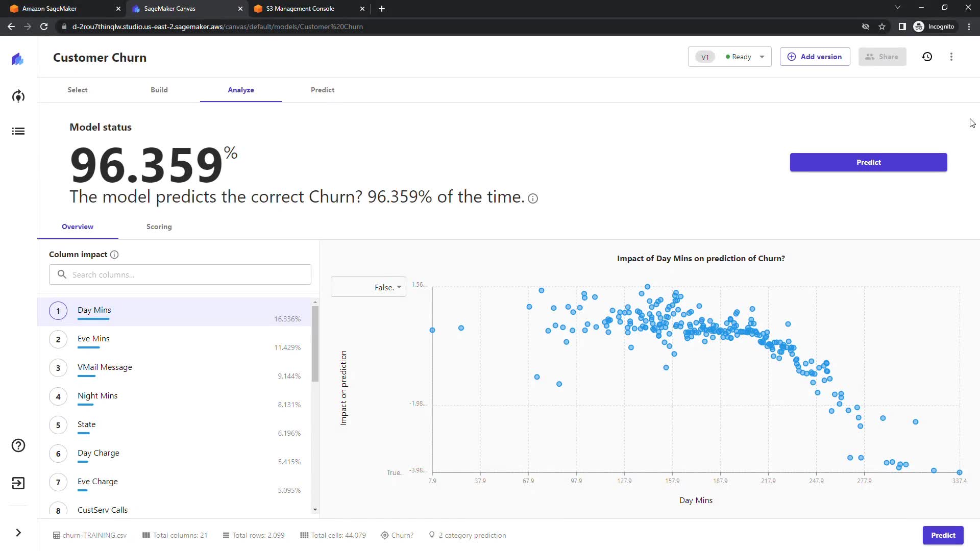
Task: Bookmark this page star icon
Action: [882, 27]
